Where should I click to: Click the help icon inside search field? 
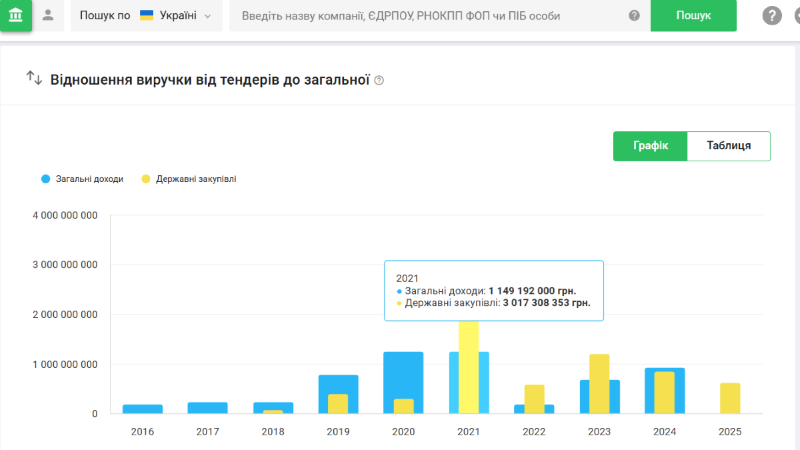(x=634, y=16)
